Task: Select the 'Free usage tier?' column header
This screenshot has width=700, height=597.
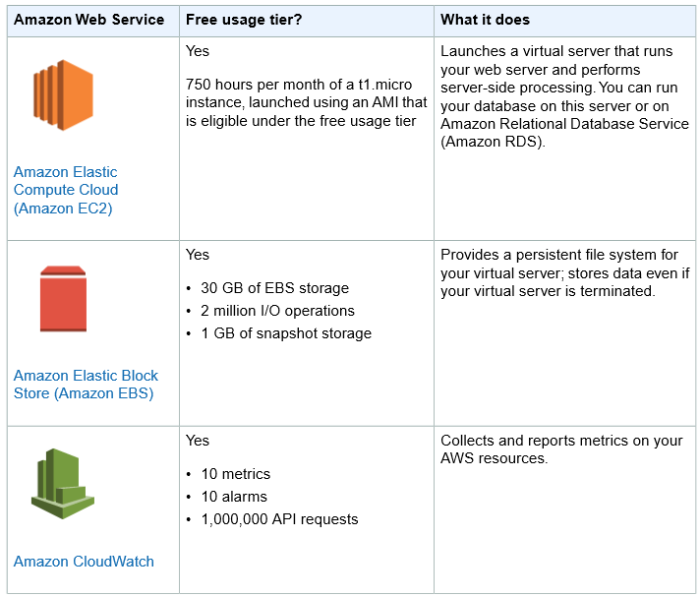Action: pyautogui.click(x=244, y=20)
